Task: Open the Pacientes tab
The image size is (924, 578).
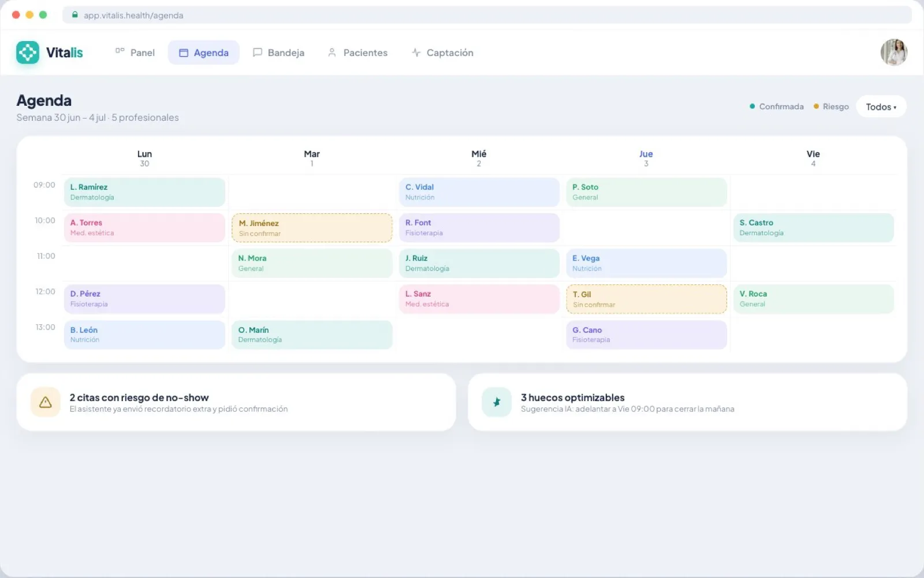Action: (357, 53)
